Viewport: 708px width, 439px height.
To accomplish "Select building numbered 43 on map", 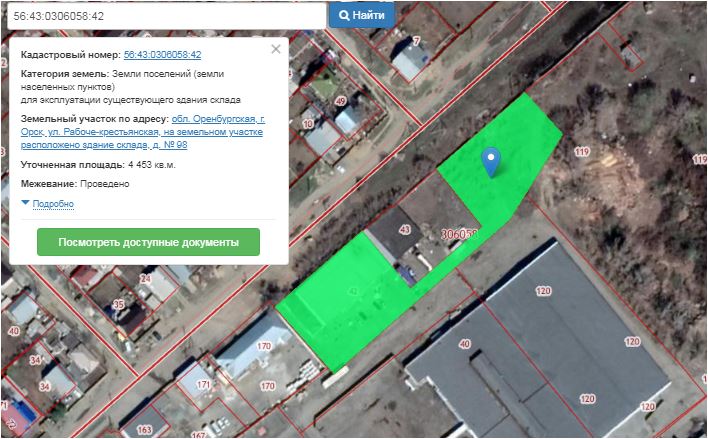I will point(405,230).
